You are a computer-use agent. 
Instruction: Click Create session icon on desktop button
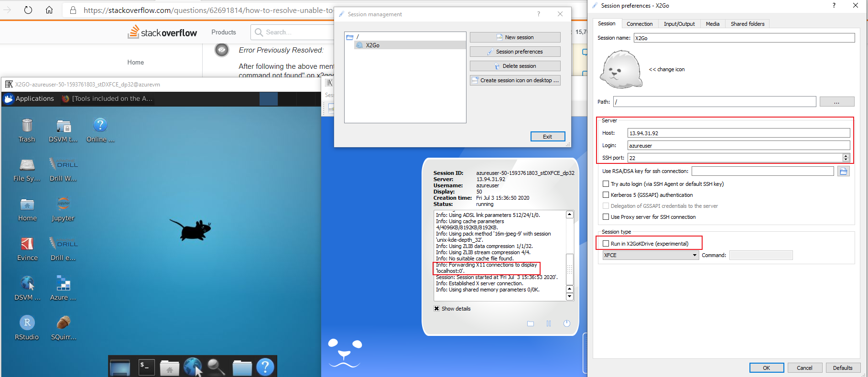(x=515, y=80)
